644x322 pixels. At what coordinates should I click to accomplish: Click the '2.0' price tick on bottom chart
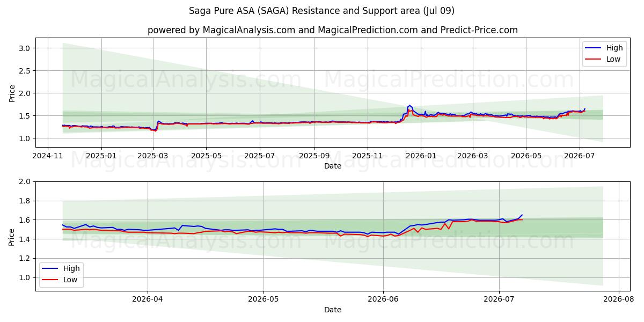(x=26, y=181)
